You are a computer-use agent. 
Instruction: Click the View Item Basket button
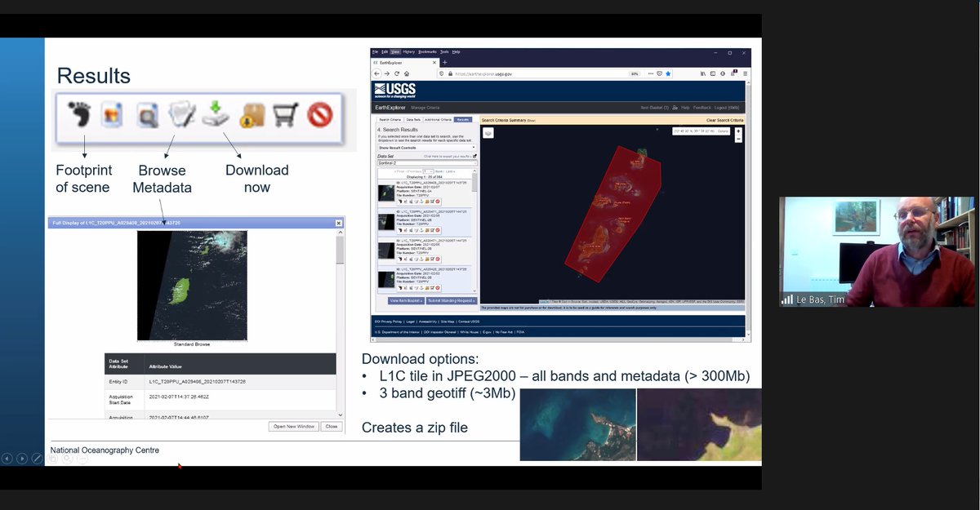(406, 300)
